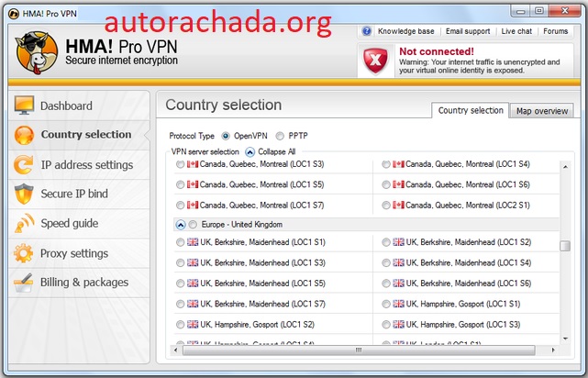Image resolution: width=588 pixels, height=378 pixels.
Task: Open Dashboard in the sidebar
Action: pos(79,106)
